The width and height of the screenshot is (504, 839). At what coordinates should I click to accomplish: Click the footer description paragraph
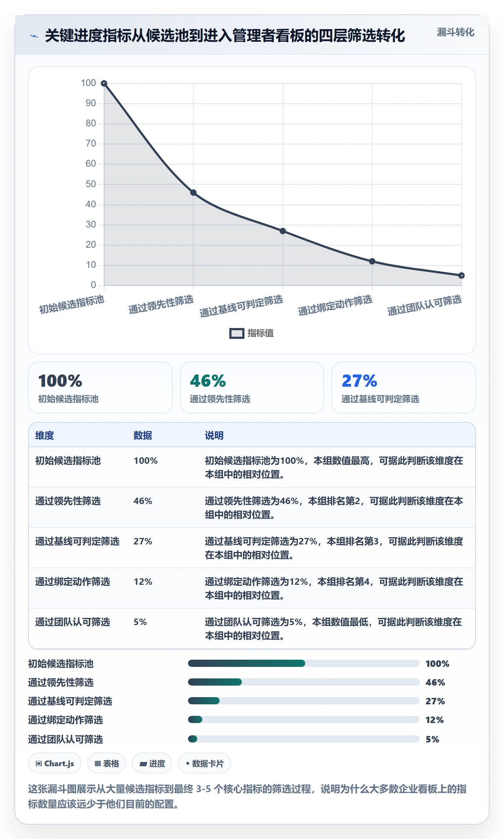(247, 797)
